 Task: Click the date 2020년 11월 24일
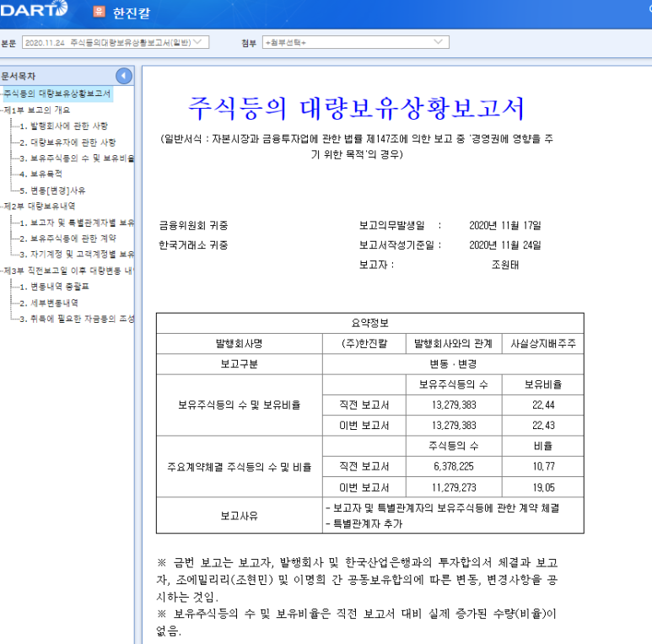(504, 245)
